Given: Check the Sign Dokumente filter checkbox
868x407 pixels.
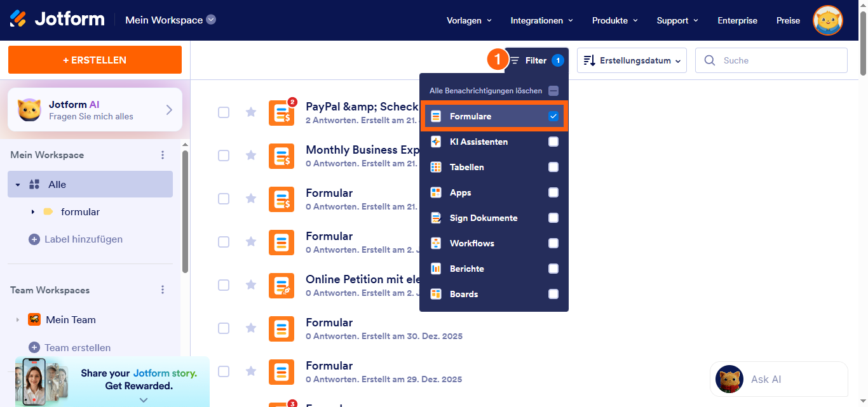Looking at the screenshot, I should [553, 218].
